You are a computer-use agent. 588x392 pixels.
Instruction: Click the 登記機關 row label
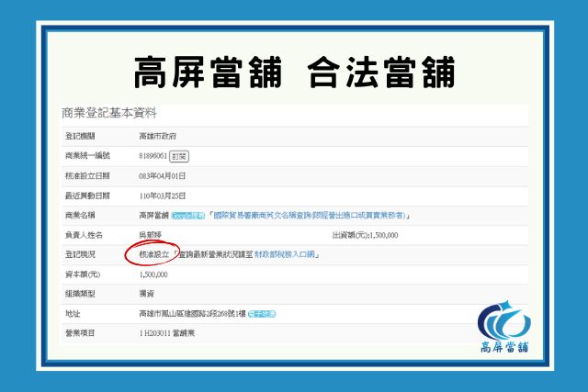[80, 136]
